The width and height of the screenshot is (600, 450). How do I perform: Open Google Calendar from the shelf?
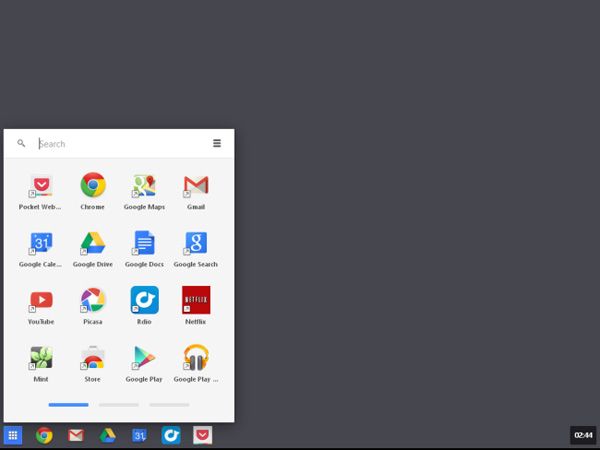click(139, 435)
